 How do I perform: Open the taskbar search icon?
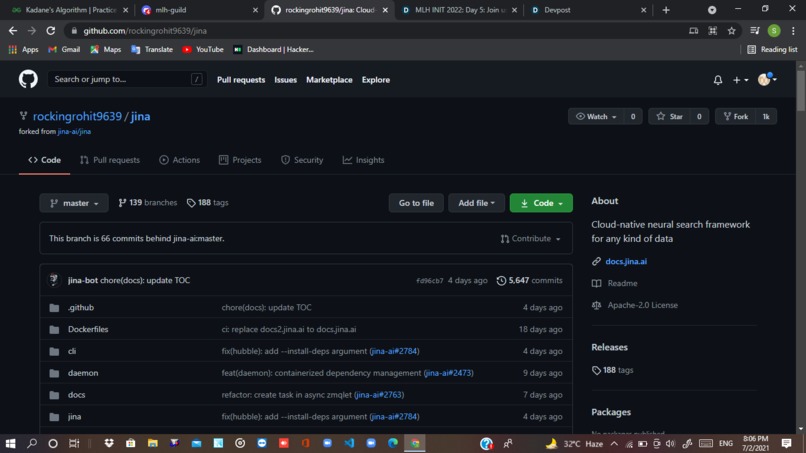[32, 443]
